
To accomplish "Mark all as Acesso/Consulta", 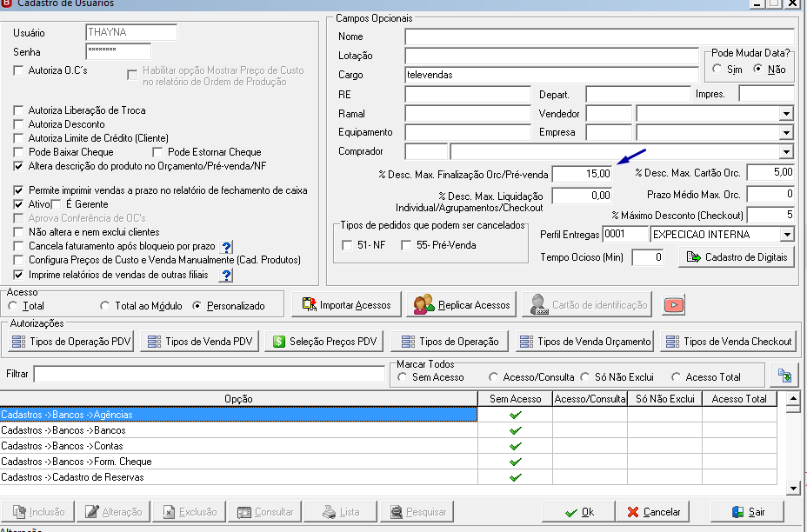I will point(493,377).
